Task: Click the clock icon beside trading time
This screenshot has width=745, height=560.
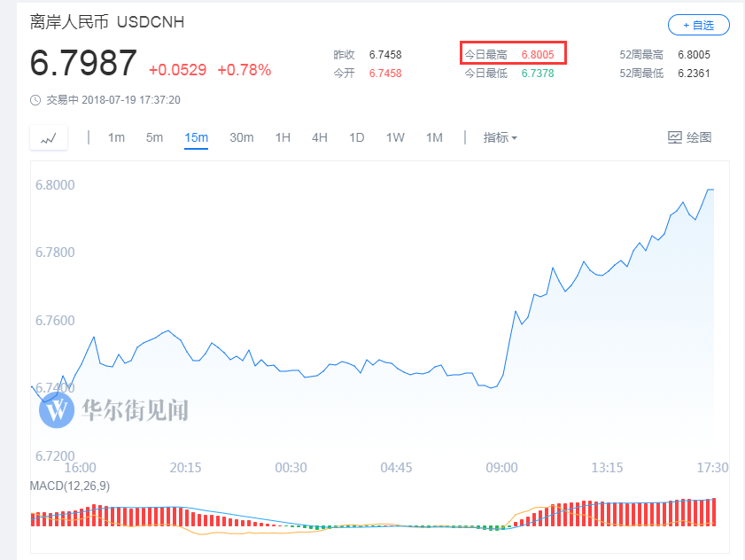Action: click(x=35, y=100)
